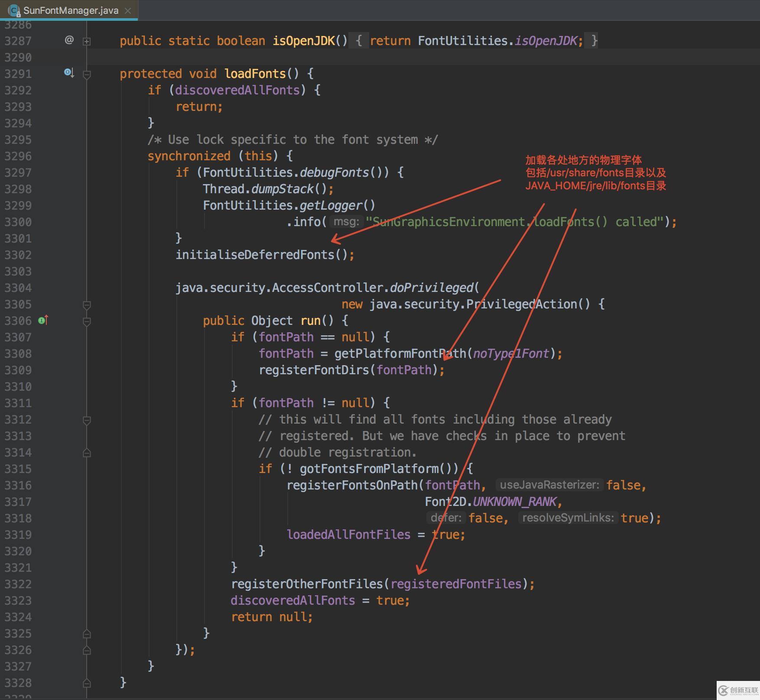Click the 'synchronized' keyword on line 3296
Image resolution: width=760 pixels, height=700 pixels.
(189, 156)
